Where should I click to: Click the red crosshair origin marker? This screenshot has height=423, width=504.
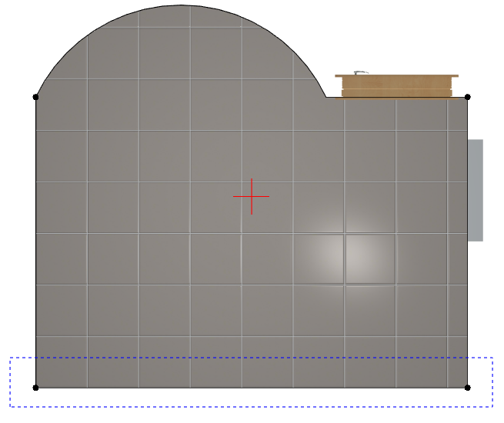252,196
